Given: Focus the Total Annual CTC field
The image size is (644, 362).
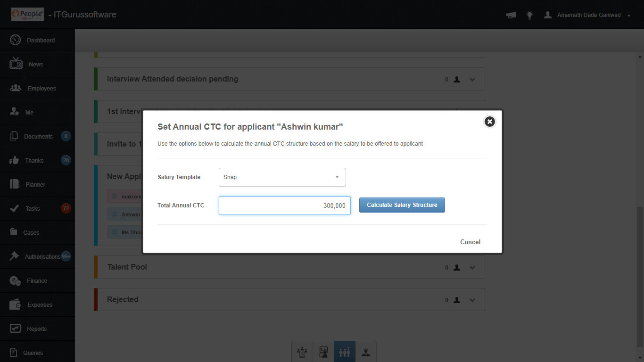Looking at the screenshot, I should 284,206.
